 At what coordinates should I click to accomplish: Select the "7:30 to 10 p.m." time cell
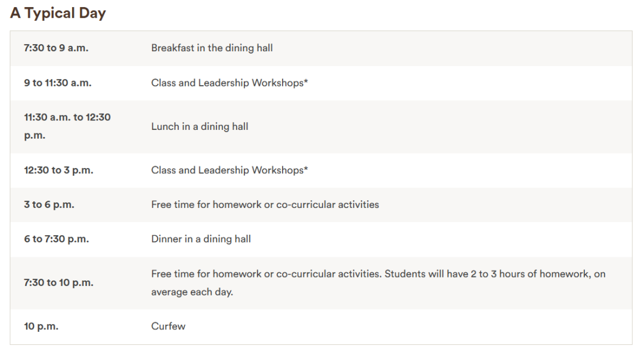tap(58, 283)
